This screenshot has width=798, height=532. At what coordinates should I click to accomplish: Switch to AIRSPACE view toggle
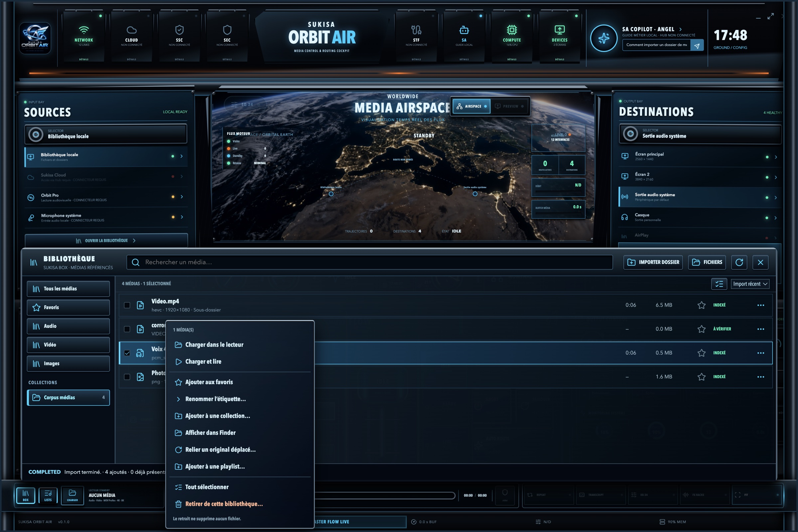pyautogui.click(x=471, y=106)
